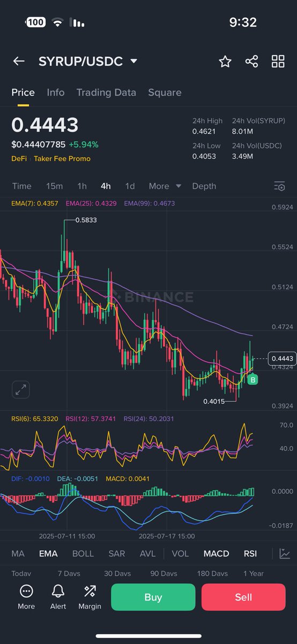
Task: Tap the EMA(99): 0.4673 legend
Action: pos(149,203)
